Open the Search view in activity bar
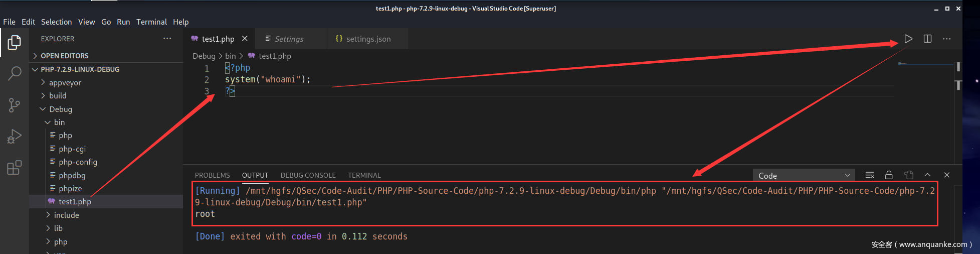Viewport: 980px width, 254px height. [15, 74]
